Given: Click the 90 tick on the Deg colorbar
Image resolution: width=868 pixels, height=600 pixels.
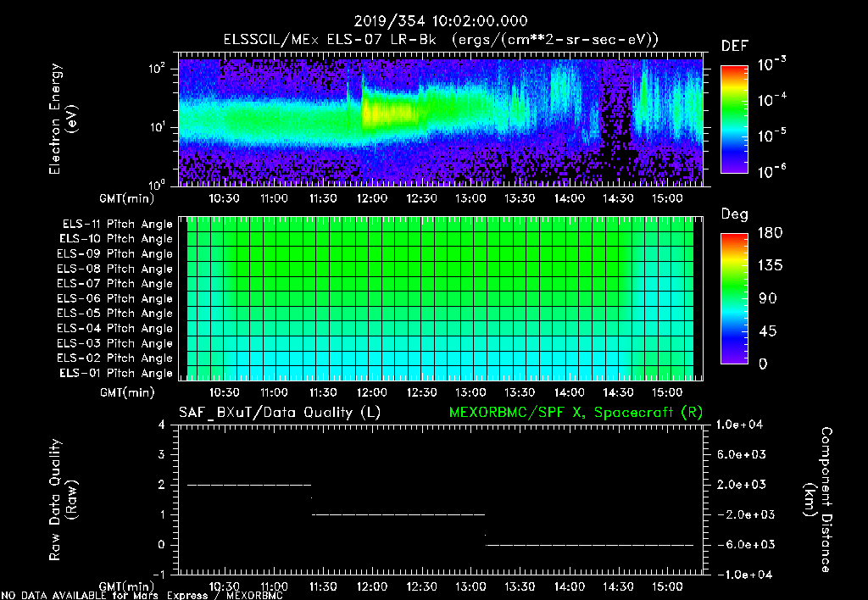Looking at the screenshot, I should (x=768, y=299).
